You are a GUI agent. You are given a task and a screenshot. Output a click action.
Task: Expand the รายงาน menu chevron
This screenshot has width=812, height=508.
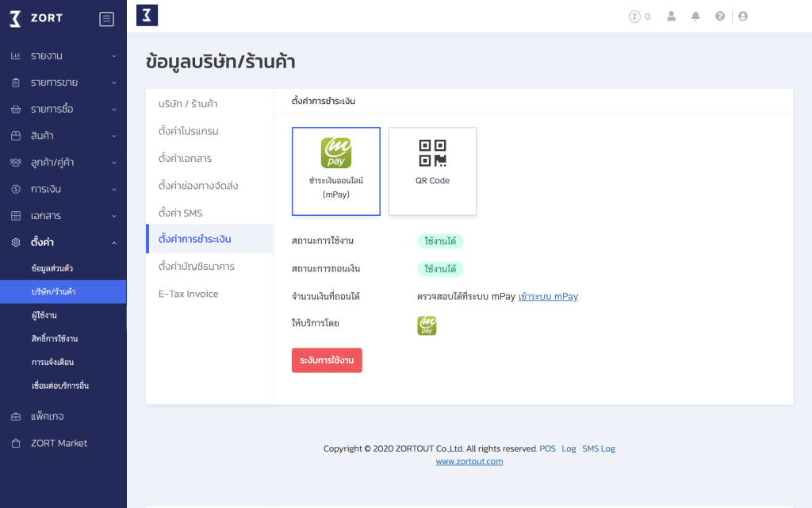coord(114,56)
